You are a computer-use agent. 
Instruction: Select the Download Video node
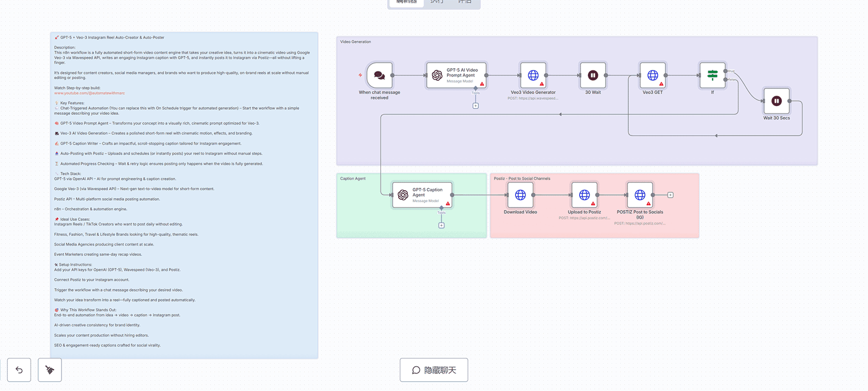(520, 195)
